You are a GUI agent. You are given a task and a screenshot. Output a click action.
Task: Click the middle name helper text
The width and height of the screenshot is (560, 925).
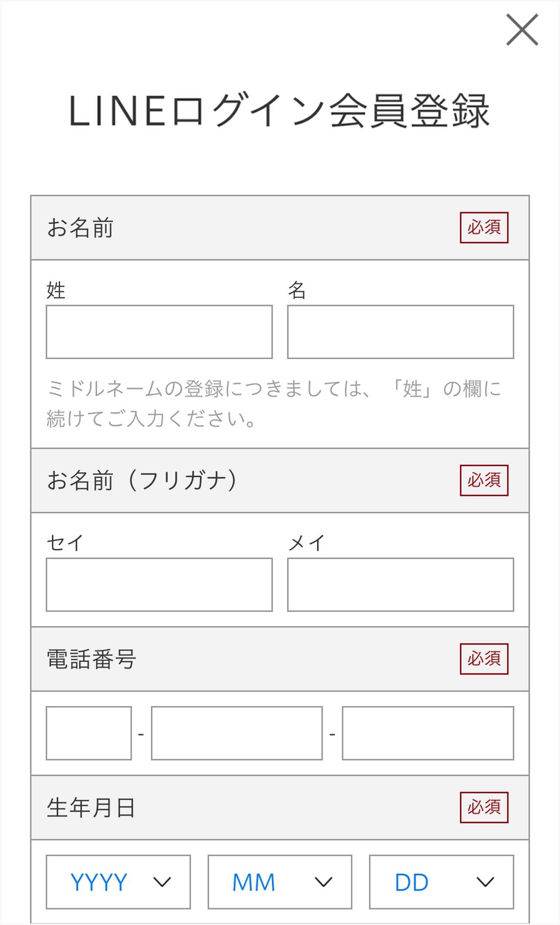274,404
